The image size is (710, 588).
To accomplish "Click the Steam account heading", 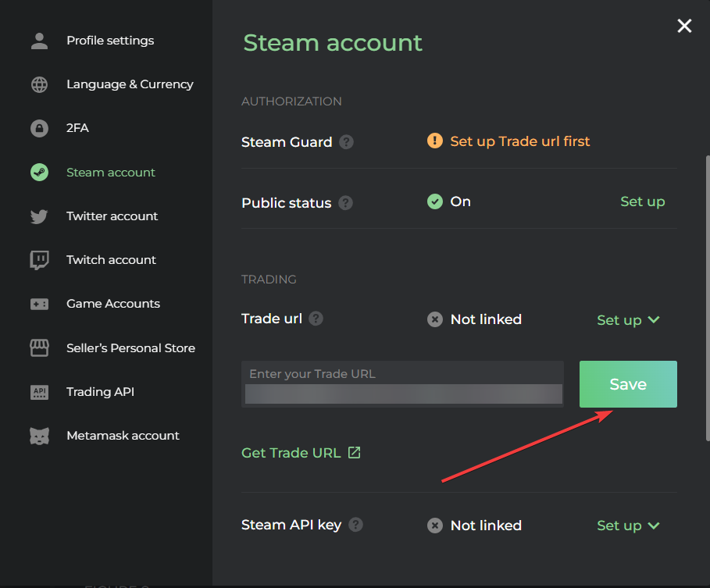I will coord(333,43).
